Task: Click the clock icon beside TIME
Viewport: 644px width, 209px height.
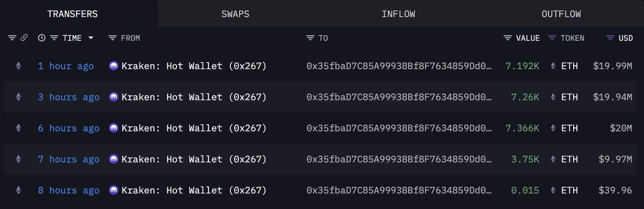Action: pos(42,38)
